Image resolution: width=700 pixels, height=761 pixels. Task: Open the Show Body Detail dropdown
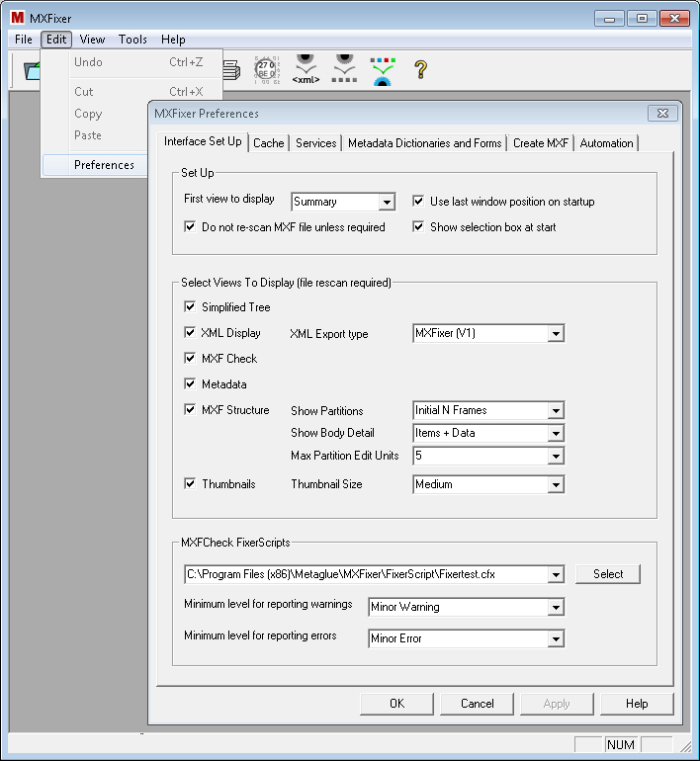coord(556,433)
